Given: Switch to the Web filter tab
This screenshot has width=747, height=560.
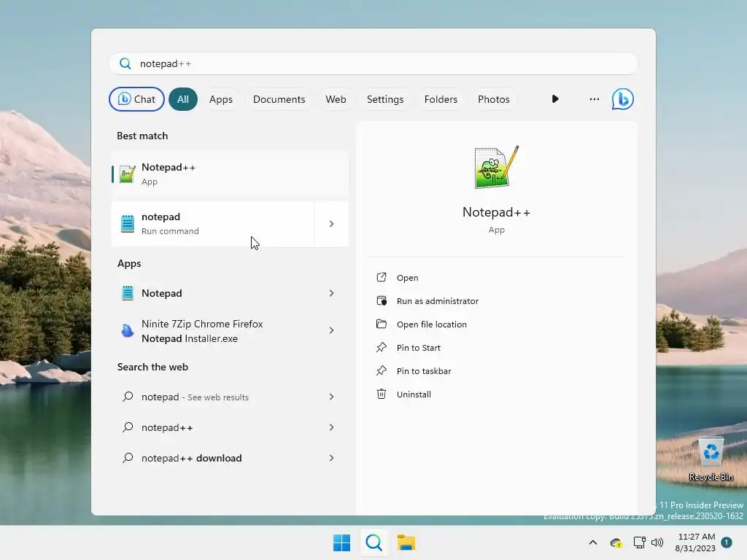Looking at the screenshot, I should (336, 99).
